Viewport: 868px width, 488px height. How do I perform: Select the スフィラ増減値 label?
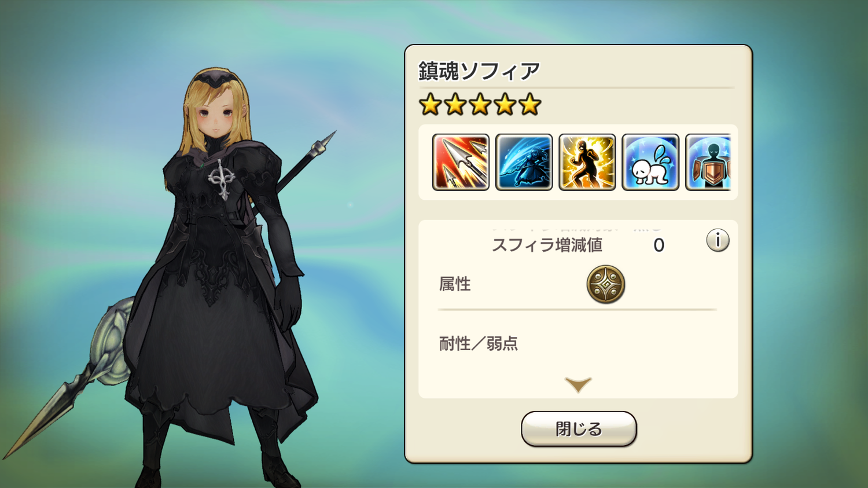547,245
